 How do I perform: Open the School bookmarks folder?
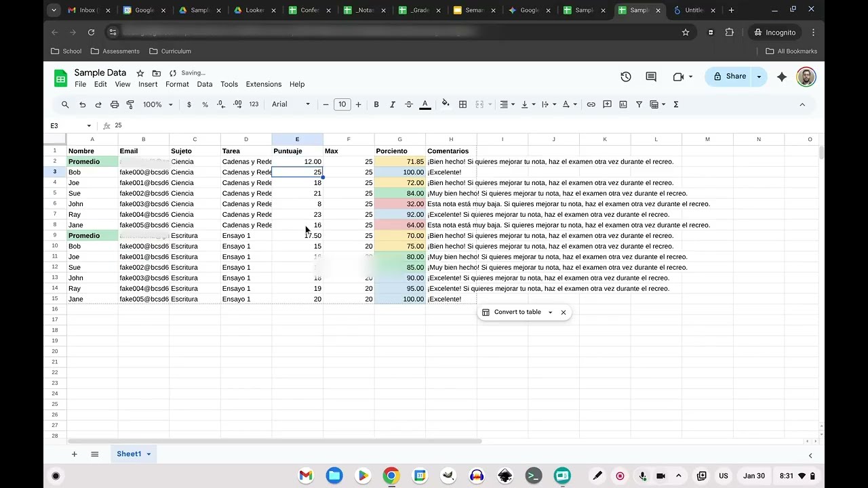66,52
